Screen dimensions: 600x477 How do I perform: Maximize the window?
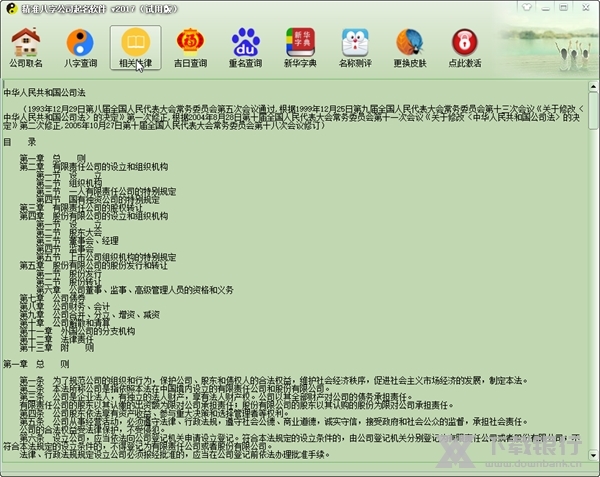pos(564,7)
